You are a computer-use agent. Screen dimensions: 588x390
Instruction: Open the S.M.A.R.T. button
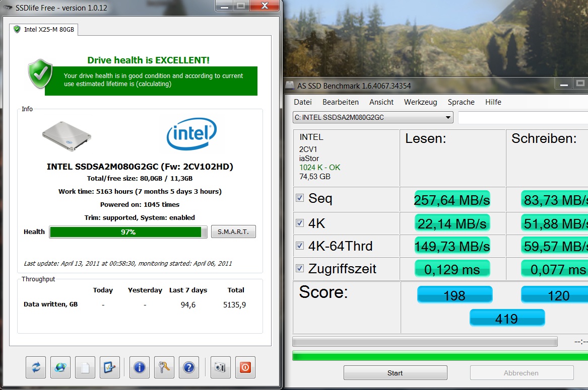pyautogui.click(x=233, y=232)
